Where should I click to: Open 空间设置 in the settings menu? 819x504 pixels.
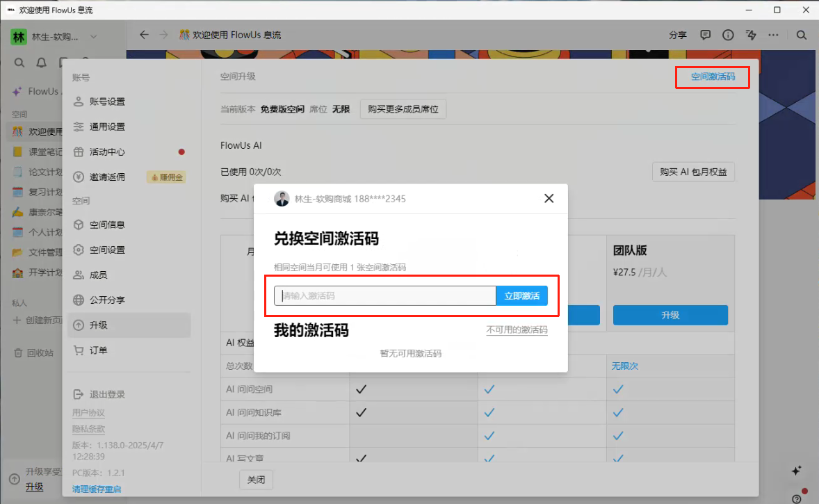click(x=129, y=250)
